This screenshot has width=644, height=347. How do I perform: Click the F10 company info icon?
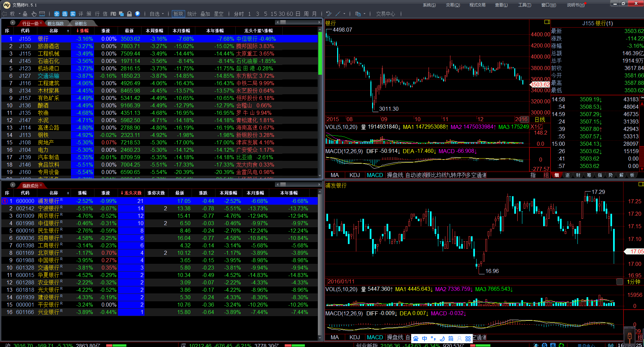pyautogui.click(x=113, y=14)
